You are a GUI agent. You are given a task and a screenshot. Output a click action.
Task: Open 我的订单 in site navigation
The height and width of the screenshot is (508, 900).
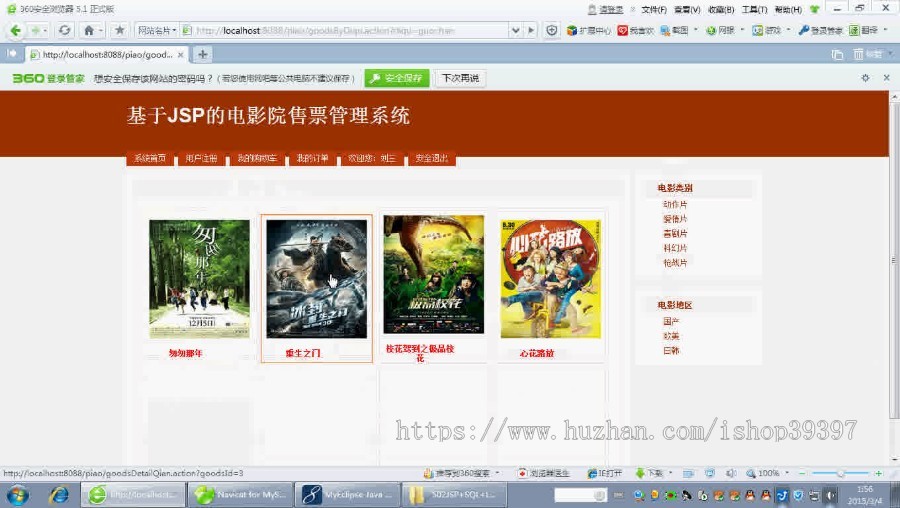(x=312, y=158)
